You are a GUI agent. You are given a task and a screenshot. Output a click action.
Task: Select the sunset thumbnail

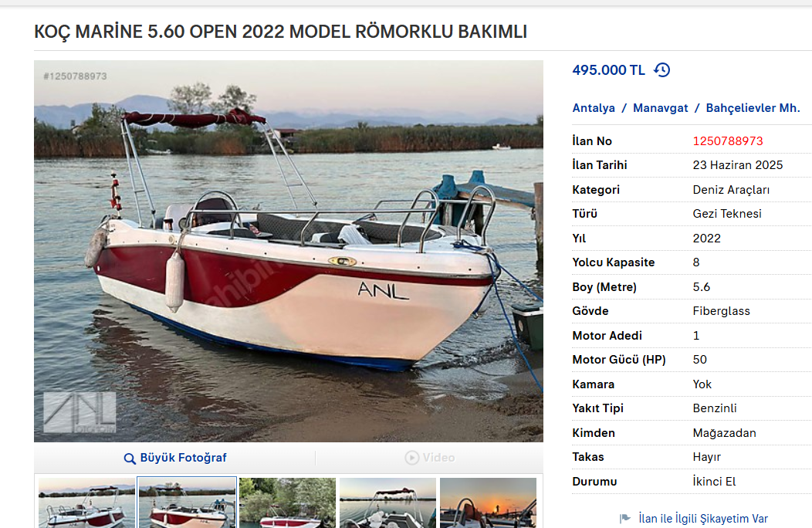click(489, 503)
